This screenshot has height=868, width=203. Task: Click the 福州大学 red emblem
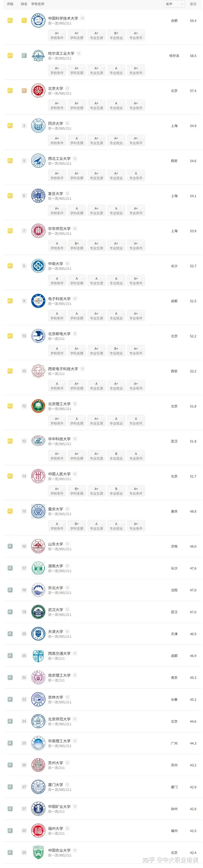38,830
